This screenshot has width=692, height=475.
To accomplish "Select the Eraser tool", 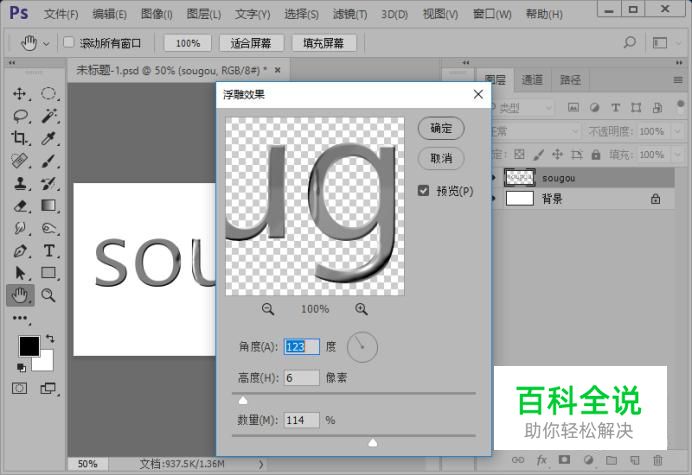I will click(20, 206).
